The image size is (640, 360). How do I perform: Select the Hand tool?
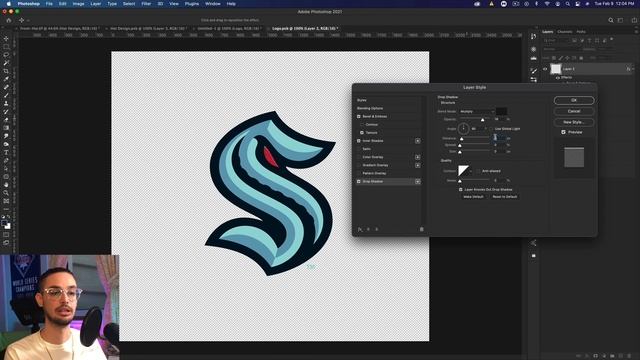coord(6,184)
